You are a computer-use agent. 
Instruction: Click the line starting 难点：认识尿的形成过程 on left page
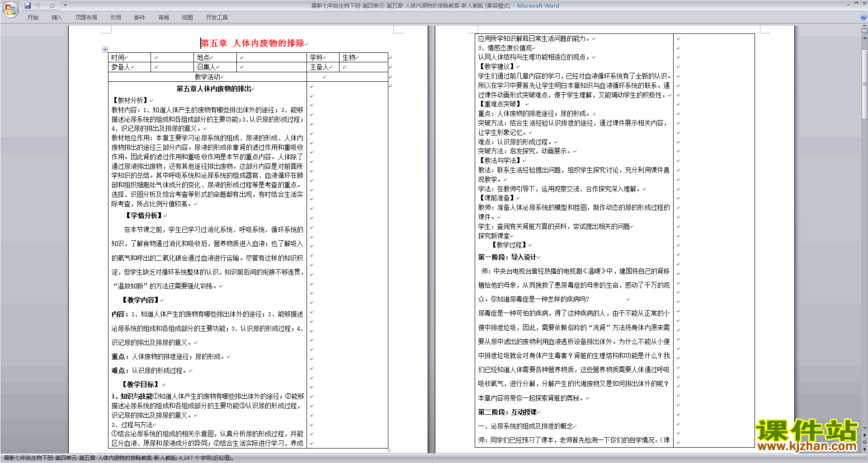click(149, 370)
